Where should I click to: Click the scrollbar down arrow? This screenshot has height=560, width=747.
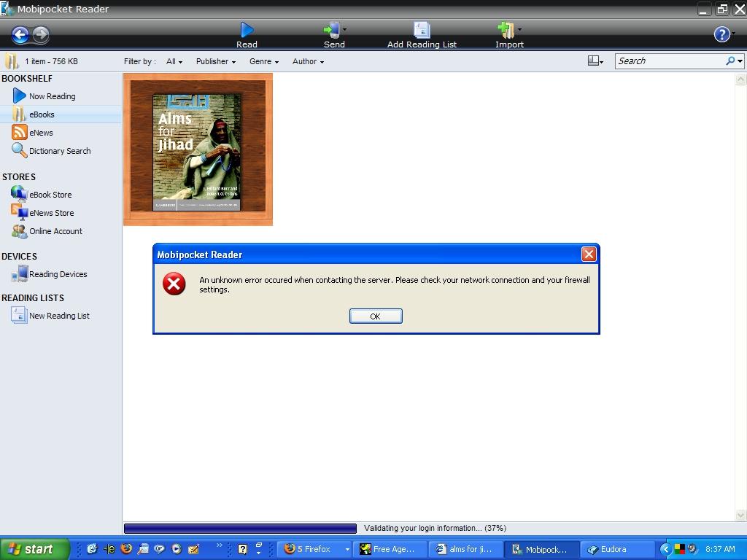click(x=741, y=515)
